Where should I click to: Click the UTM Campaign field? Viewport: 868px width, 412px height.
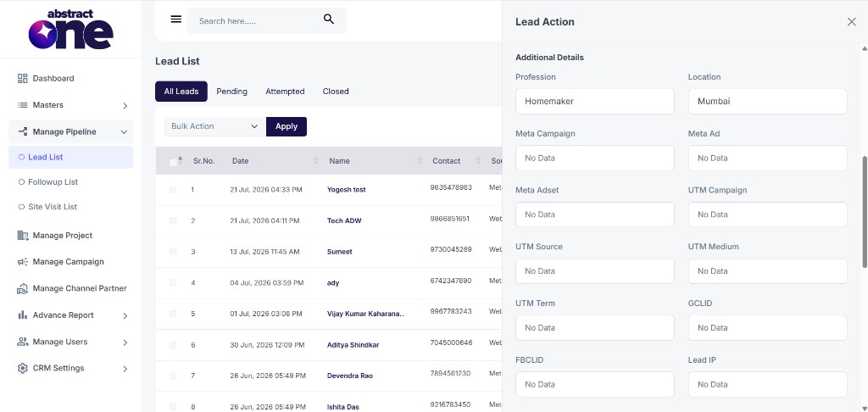(767, 214)
